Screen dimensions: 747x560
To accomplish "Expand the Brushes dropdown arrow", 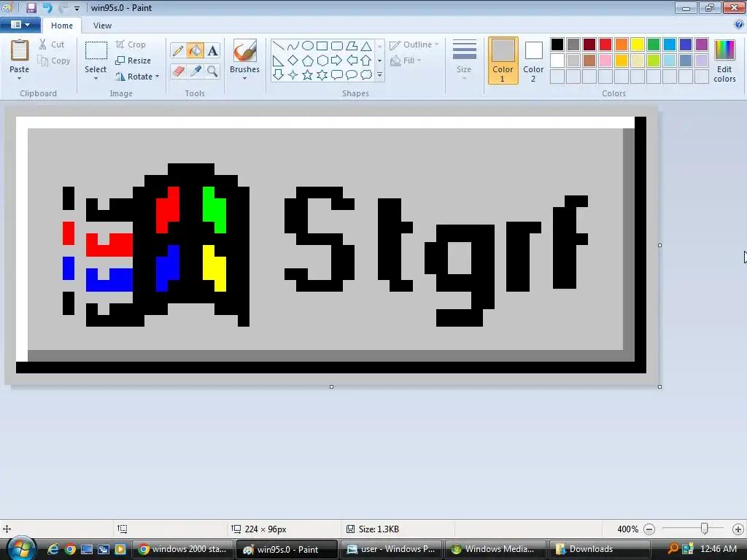I will pyautogui.click(x=244, y=79).
